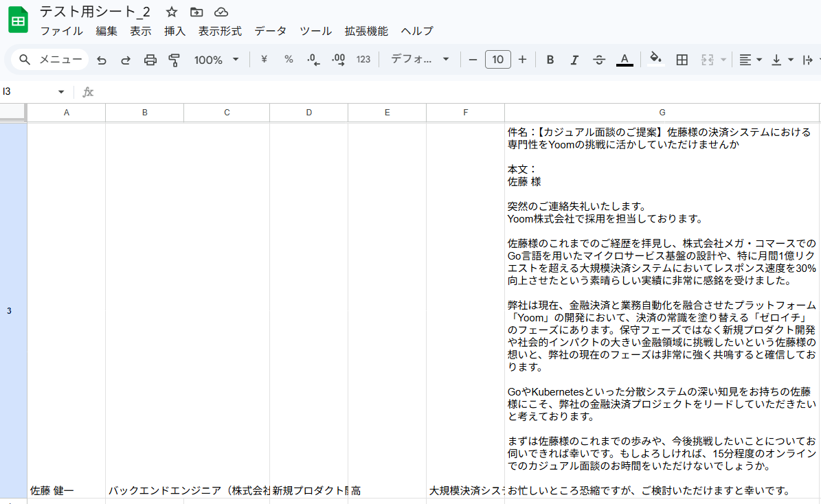Click the undo arrow icon
The height and width of the screenshot is (504, 821).
(102, 60)
